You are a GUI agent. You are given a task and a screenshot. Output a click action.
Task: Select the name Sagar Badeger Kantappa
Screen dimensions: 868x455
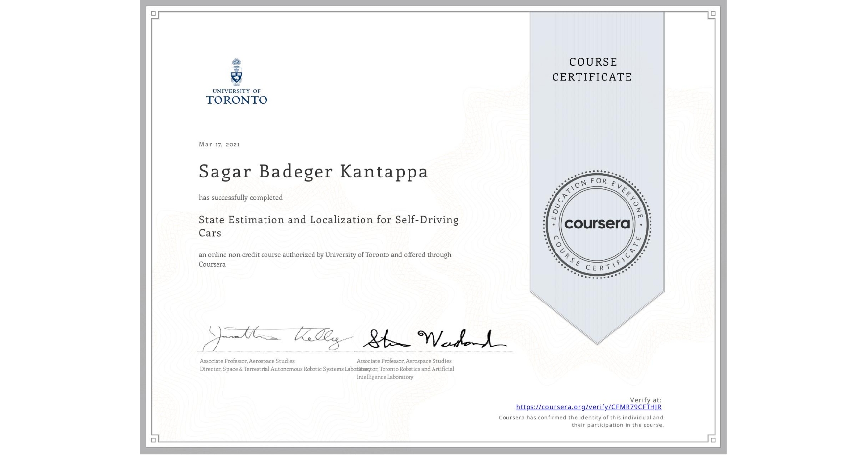coord(313,171)
